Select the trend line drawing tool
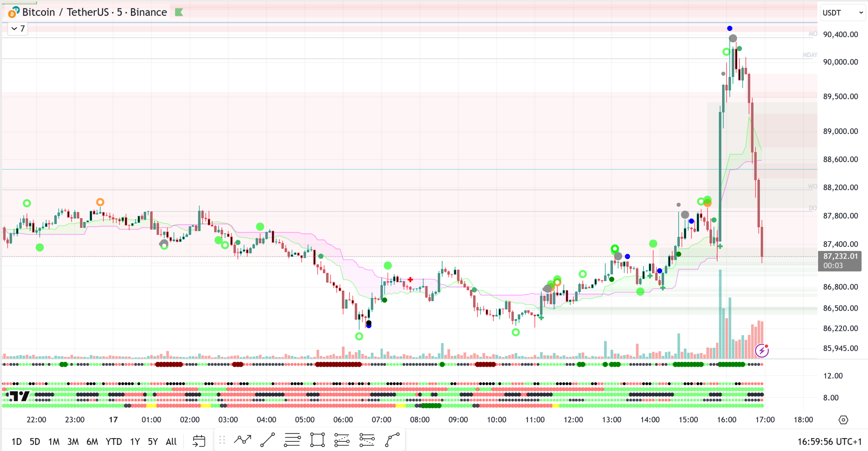Image resolution: width=868 pixels, height=451 pixels. point(267,440)
